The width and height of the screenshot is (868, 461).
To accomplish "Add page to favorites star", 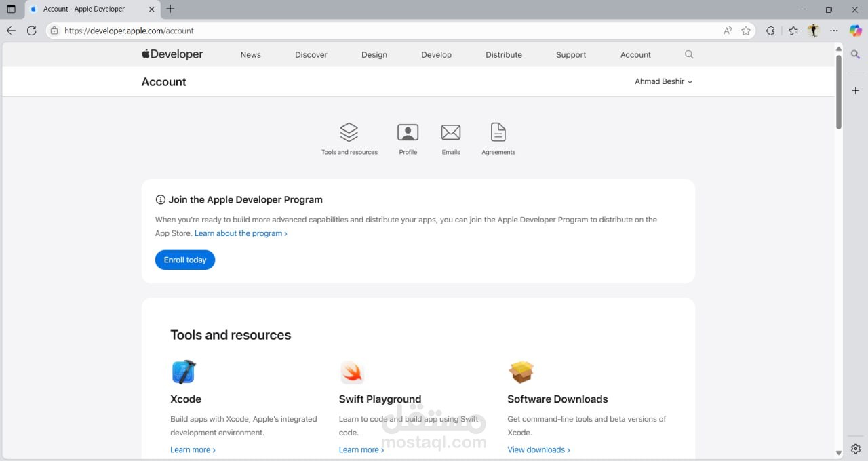I will tap(746, 31).
